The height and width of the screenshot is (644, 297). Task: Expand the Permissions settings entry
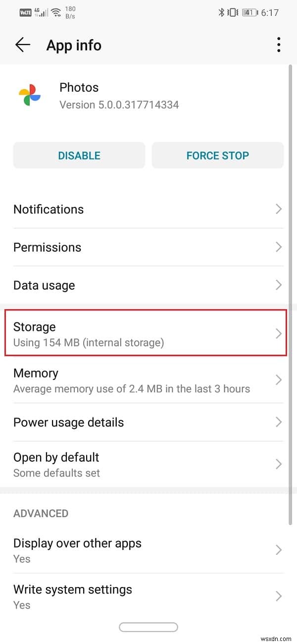148,247
